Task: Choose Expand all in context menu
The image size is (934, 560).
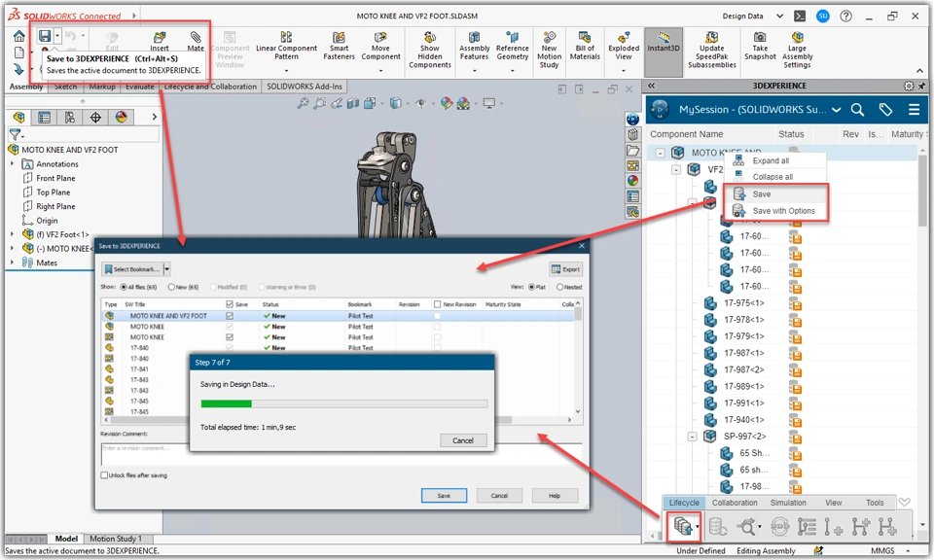Action: click(x=775, y=160)
